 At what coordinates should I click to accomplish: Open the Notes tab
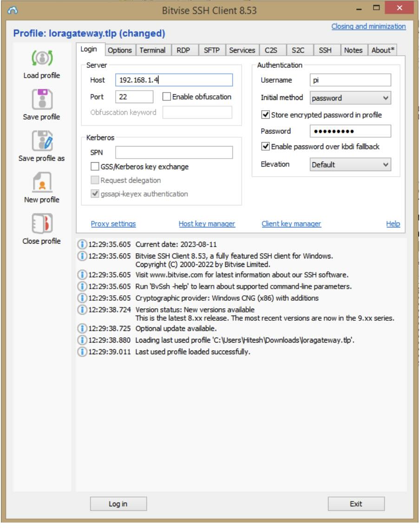click(354, 50)
